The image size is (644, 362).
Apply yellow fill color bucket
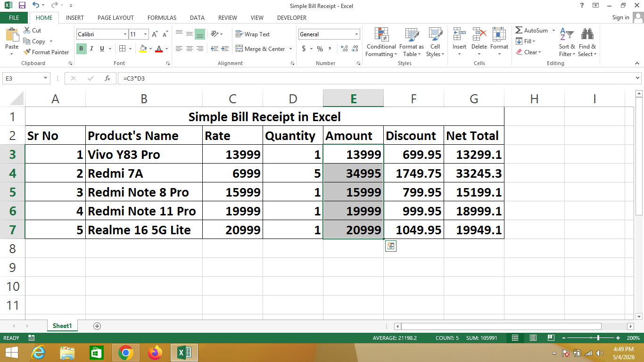(x=143, y=49)
